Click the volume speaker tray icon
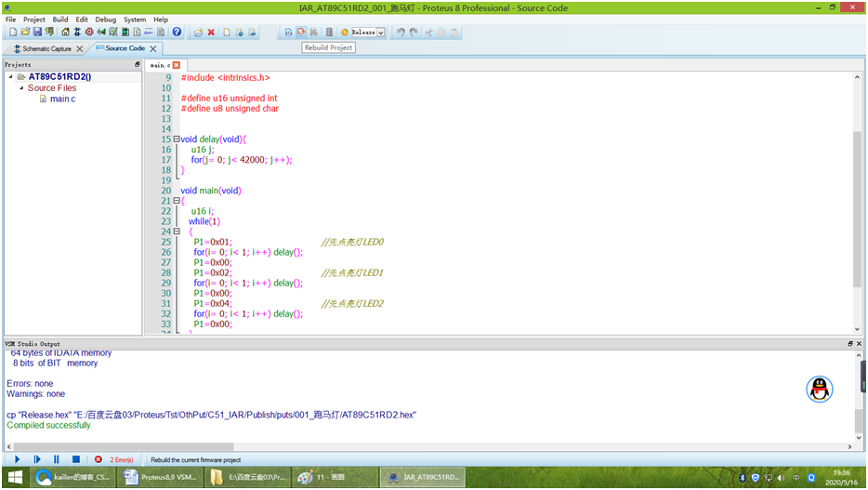The image size is (868, 490). point(781,477)
